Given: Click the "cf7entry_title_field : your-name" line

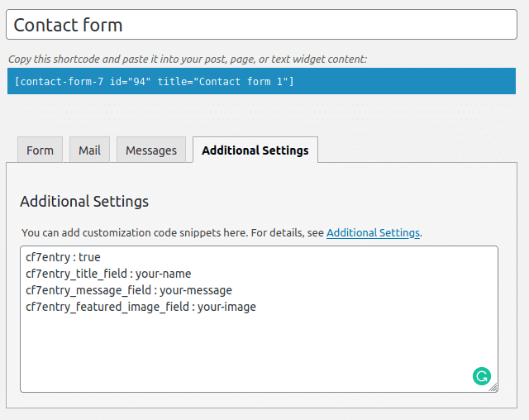Looking at the screenshot, I should click(108, 274).
